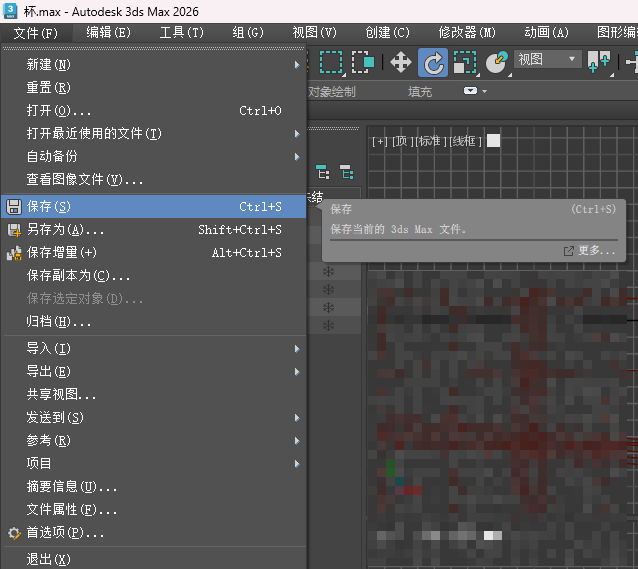Click the [顶] viewport view label
Image resolution: width=638 pixels, height=569 pixels.
click(x=403, y=141)
